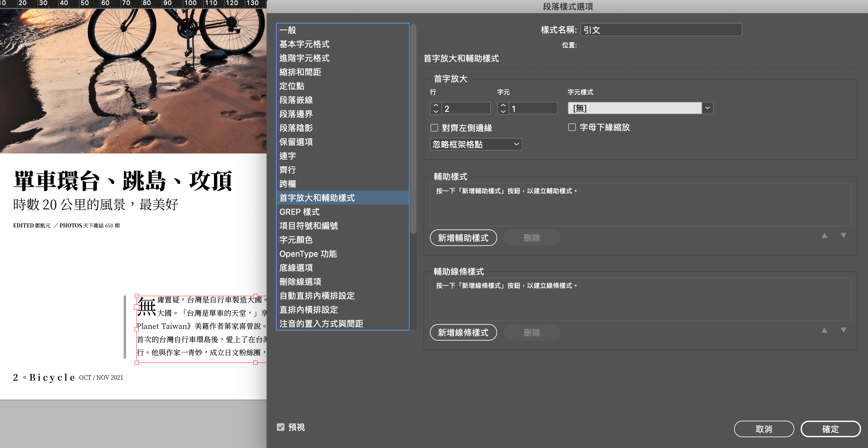Viewport: 868px width, 448px height.
Task: Toggle the 預視 preview checkbox
Action: pos(281,427)
